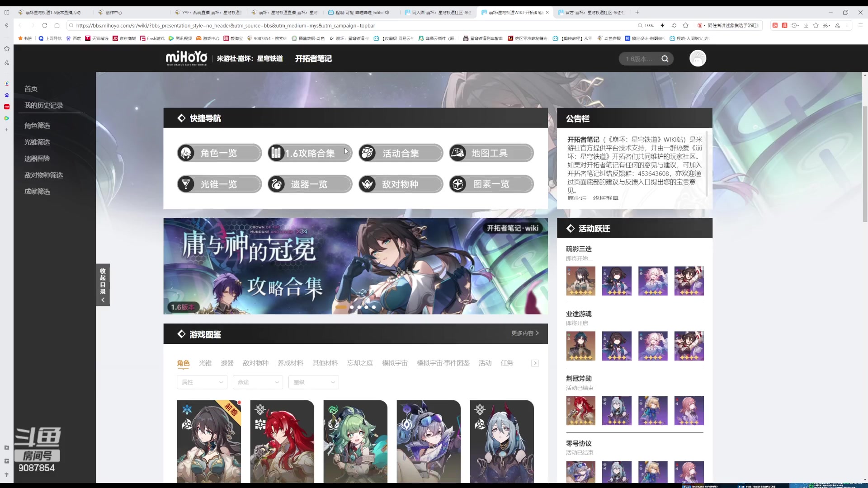Open the horned blue-haired character card
The width and height of the screenshot is (868, 488).
click(502, 442)
